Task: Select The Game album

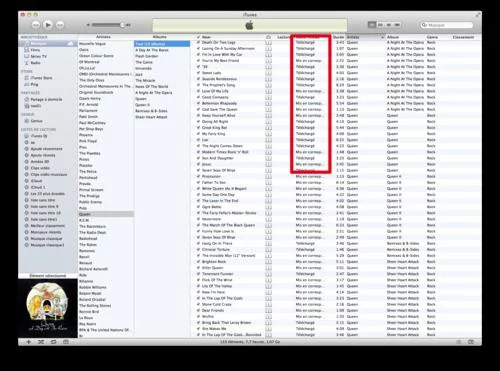Action: tap(144, 62)
